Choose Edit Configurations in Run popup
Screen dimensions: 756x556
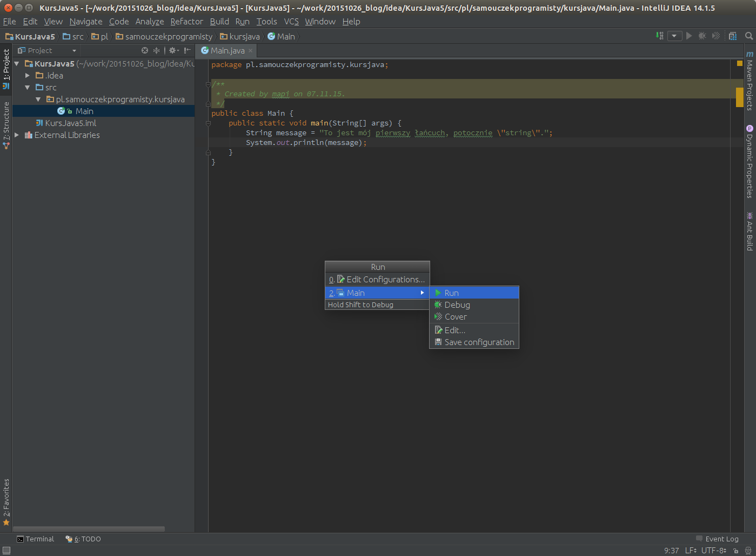pos(377,280)
